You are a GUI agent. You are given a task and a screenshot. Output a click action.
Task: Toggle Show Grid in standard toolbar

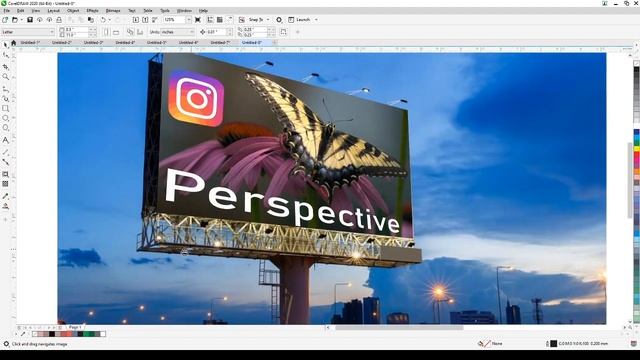coord(220,20)
